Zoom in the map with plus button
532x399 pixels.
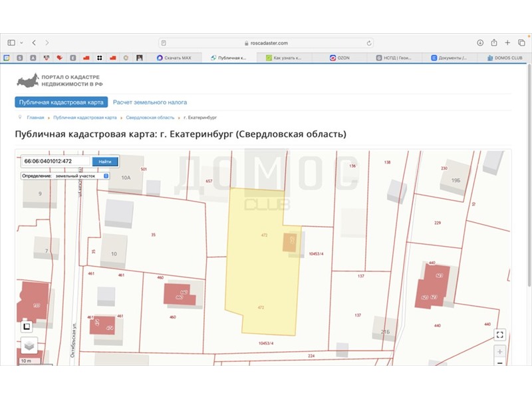point(500,351)
